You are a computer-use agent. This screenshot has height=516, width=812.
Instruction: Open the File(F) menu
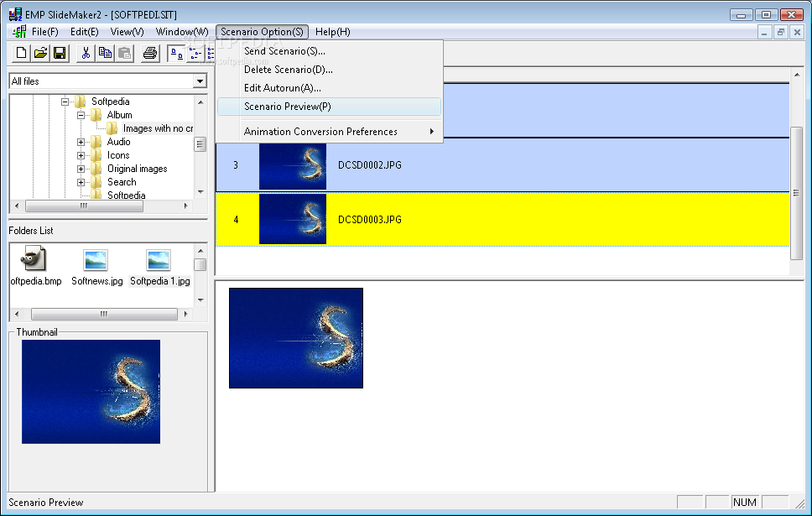(45, 32)
